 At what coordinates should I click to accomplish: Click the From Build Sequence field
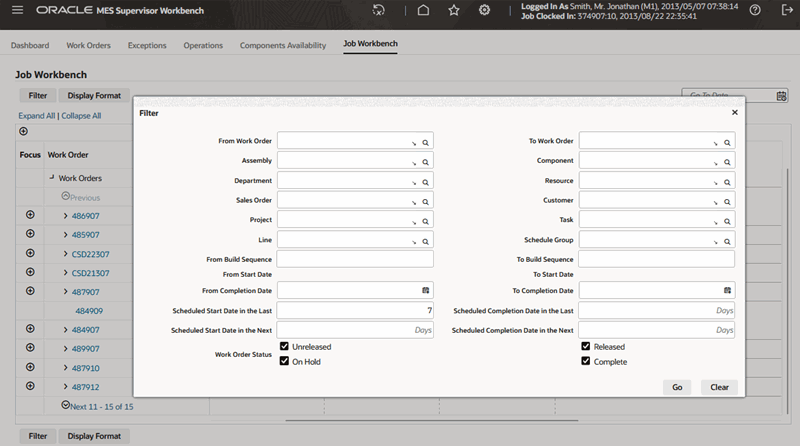pos(355,259)
